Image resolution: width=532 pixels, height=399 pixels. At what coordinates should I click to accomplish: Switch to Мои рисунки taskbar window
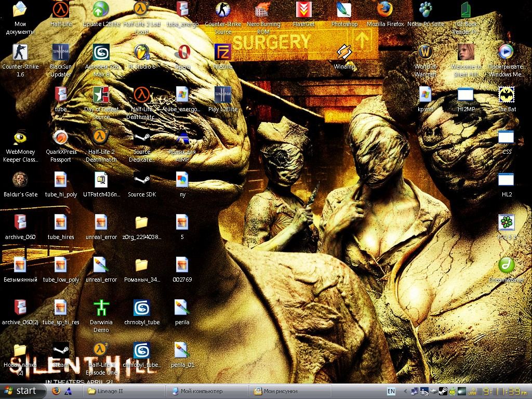(291, 392)
